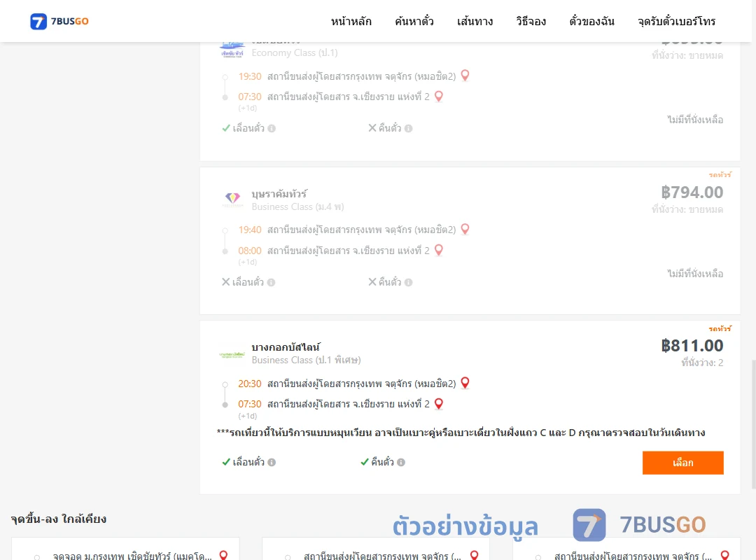Open the เส้นทาง menu item
The height and width of the screenshot is (560, 756).
coord(475,21)
